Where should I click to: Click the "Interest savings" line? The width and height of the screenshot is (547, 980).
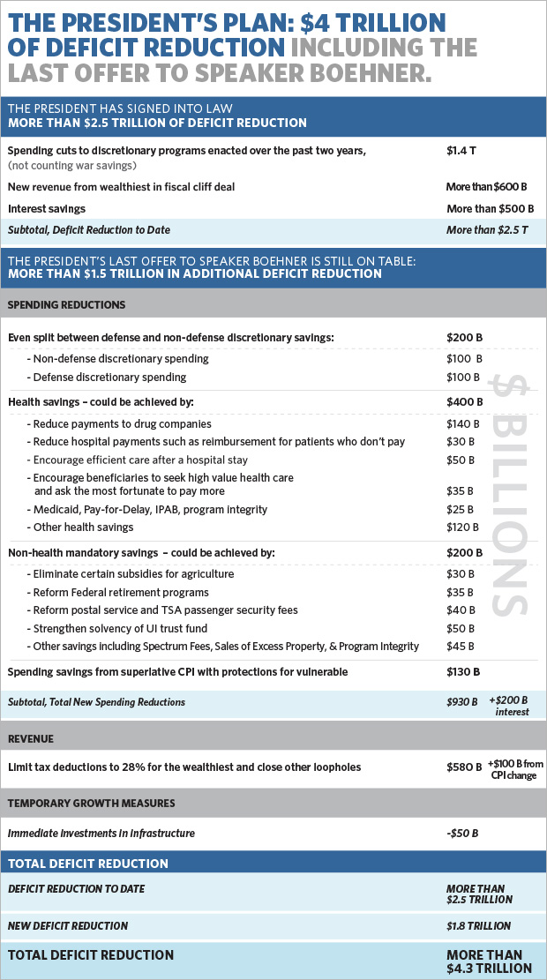tap(47, 209)
